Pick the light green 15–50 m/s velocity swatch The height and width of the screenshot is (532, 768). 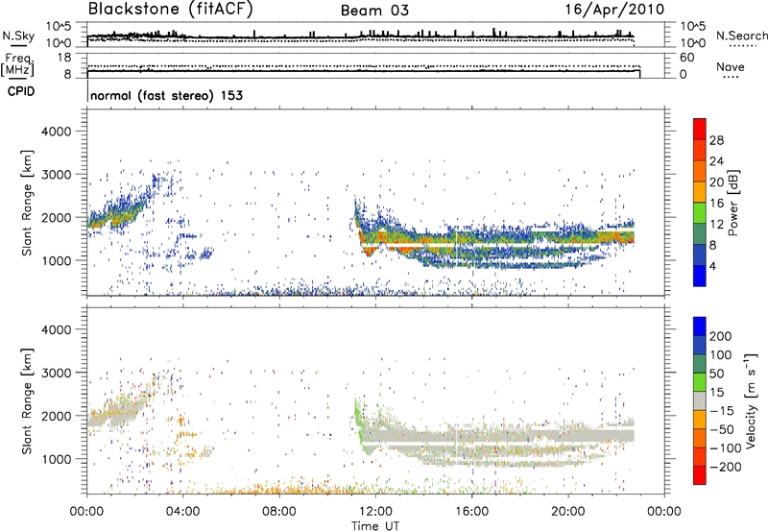700,382
